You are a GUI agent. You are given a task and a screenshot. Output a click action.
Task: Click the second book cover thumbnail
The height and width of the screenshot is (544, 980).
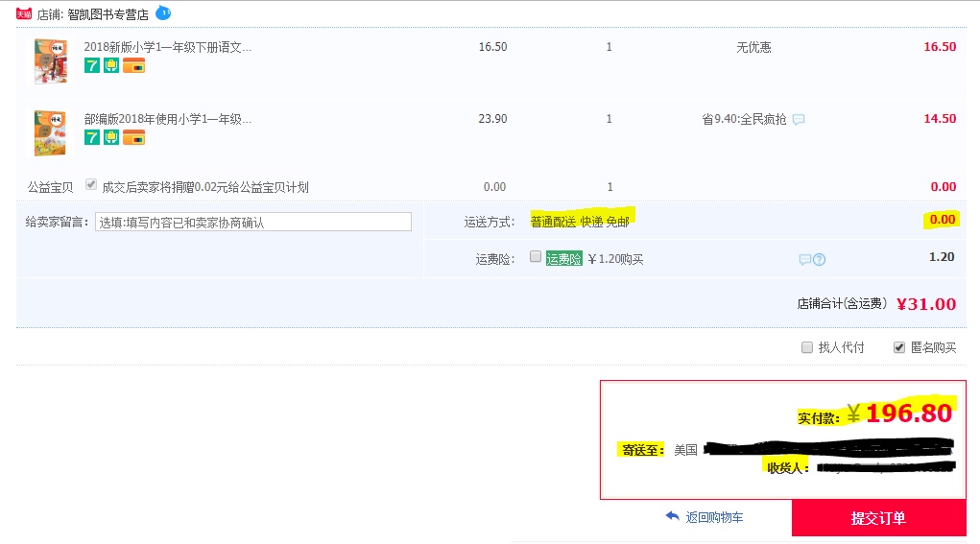pyautogui.click(x=50, y=132)
